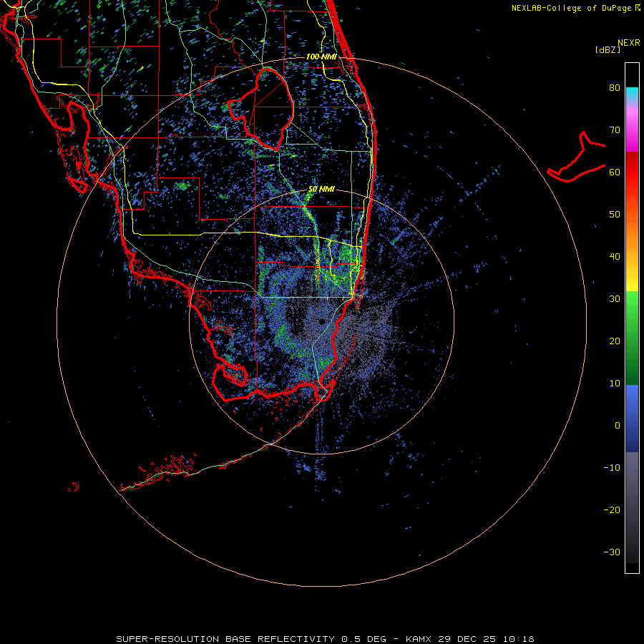Click the NEXLAB-College of DuPage label

pyautogui.click(x=575, y=8)
